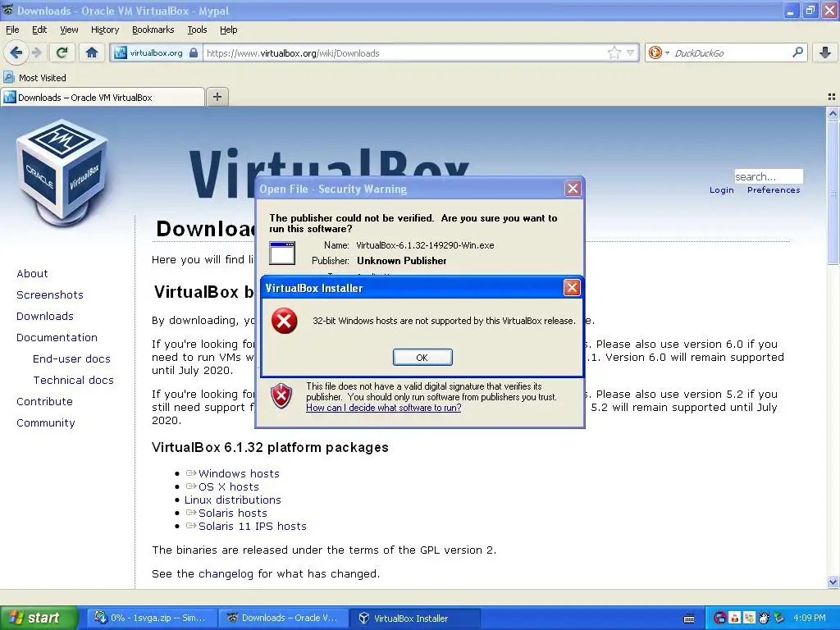Open the About sidebar link
This screenshot has width=840, height=630.
[x=32, y=273]
